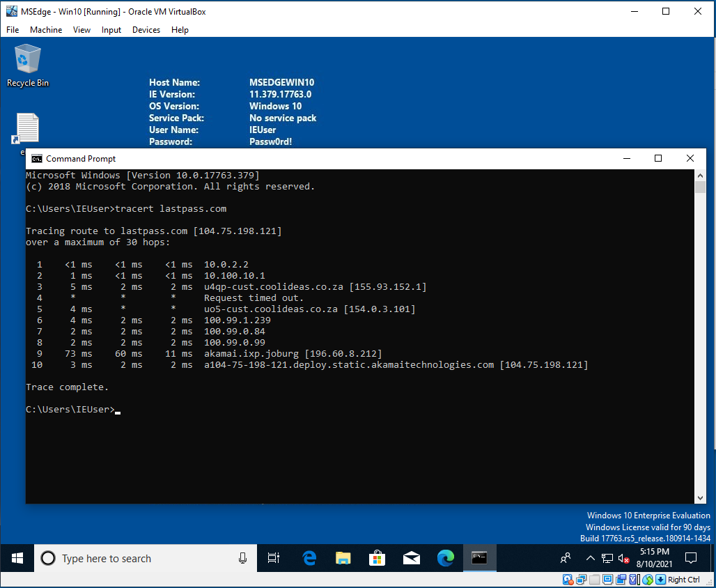This screenshot has width=716, height=588.
Task: Close the Command Prompt window
Action: 690,158
